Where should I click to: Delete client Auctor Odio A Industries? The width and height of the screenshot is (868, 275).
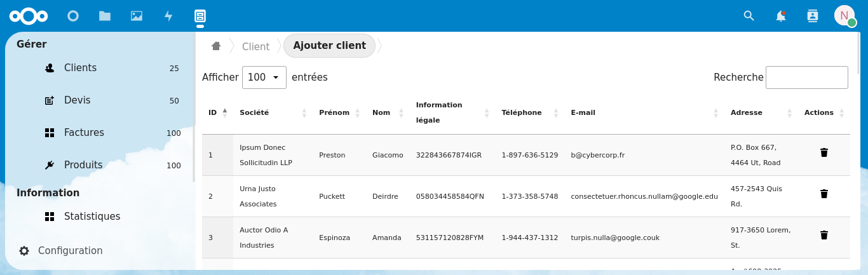[x=824, y=235]
